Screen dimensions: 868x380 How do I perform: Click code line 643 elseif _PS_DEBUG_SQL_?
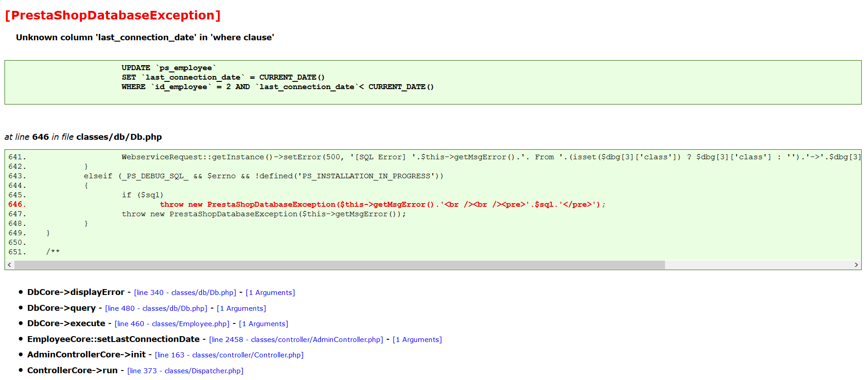click(x=264, y=176)
